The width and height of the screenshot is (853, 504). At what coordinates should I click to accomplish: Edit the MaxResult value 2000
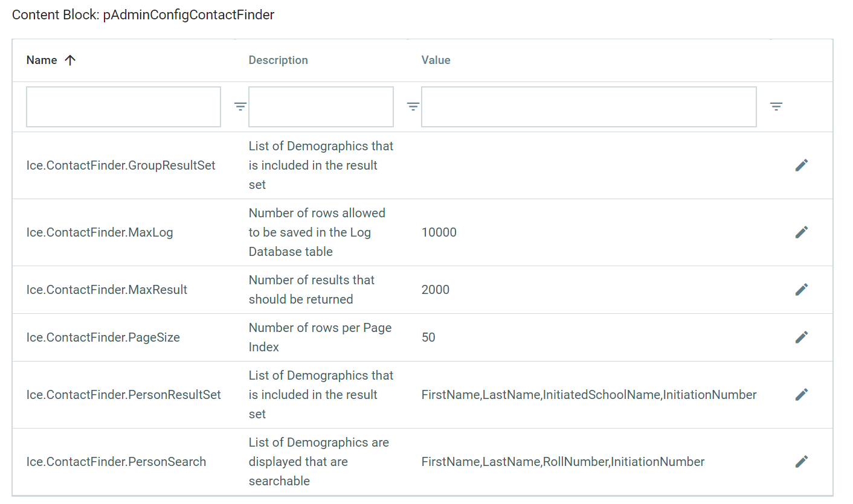coord(801,290)
